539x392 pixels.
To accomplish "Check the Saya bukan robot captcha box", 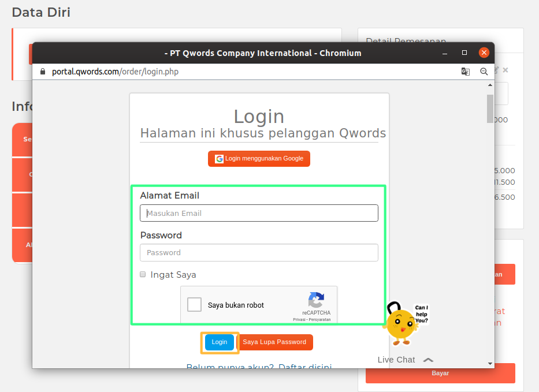I will click(195, 305).
